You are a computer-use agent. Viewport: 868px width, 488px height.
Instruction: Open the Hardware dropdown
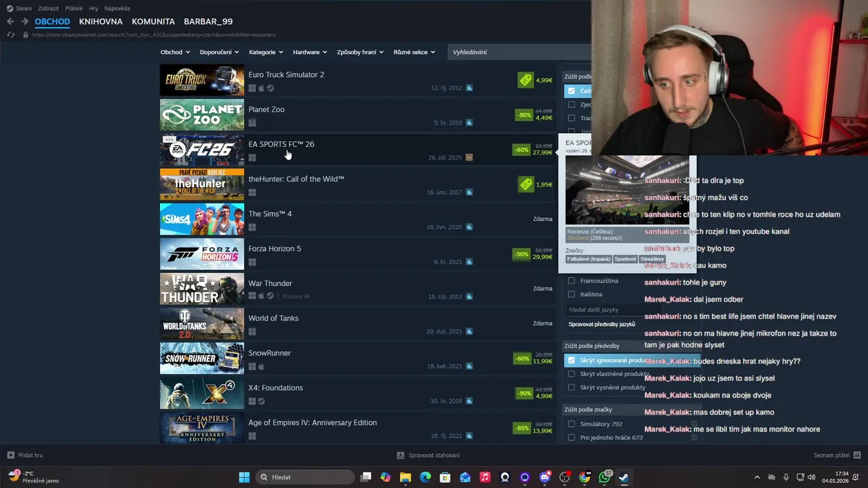point(310,52)
